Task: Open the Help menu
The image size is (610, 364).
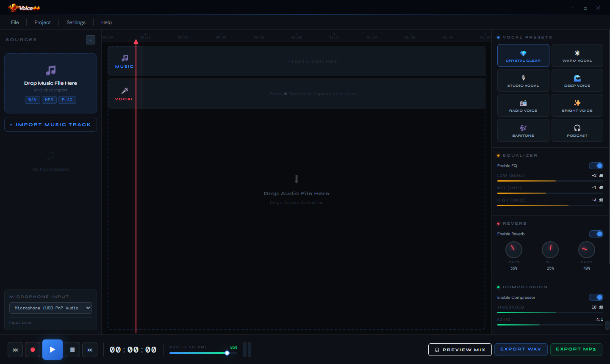Action: pos(106,22)
